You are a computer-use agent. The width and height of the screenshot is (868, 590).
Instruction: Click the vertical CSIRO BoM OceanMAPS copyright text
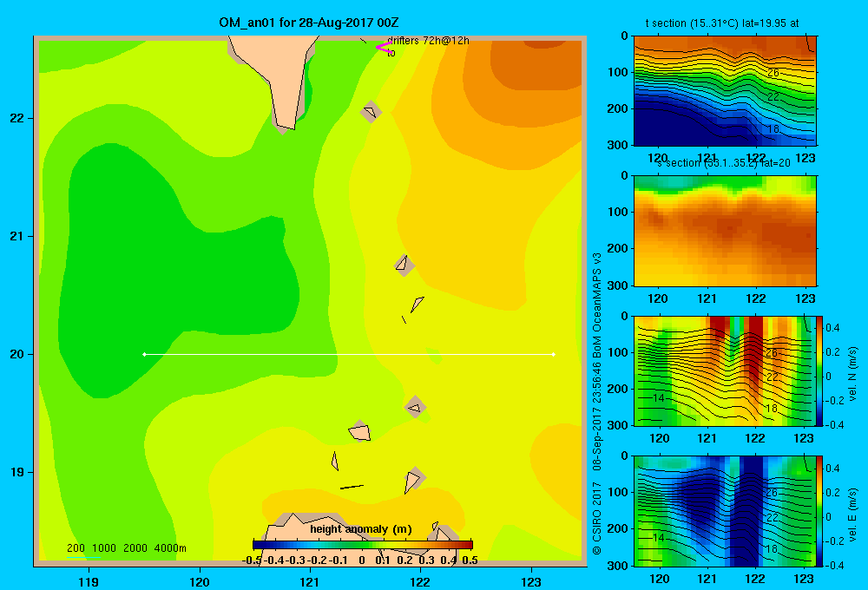tap(597, 403)
